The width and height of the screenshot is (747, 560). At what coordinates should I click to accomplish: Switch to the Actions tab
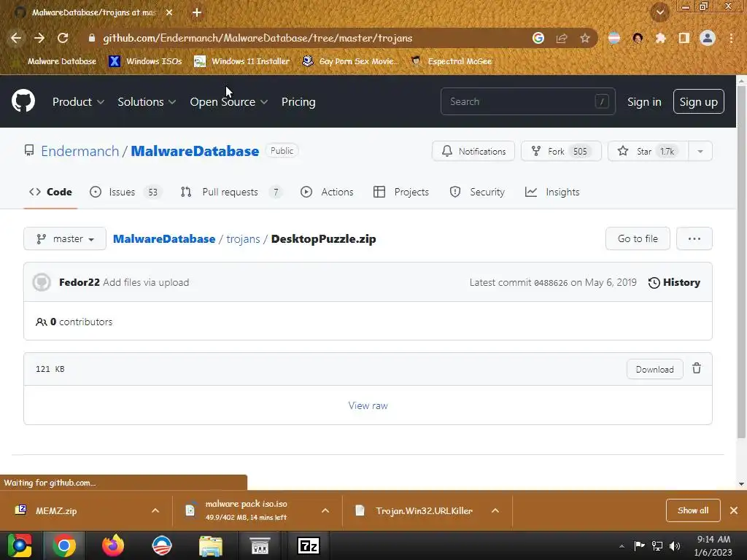coord(327,192)
